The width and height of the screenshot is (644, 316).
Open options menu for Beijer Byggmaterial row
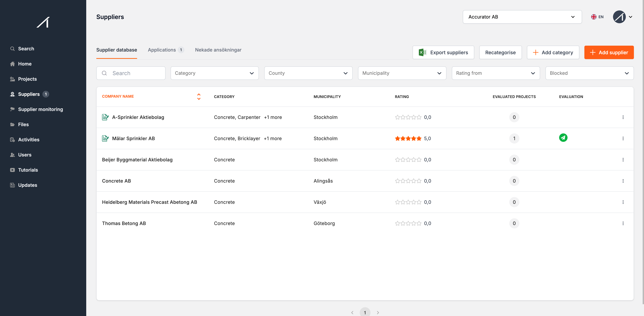coord(623,160)
